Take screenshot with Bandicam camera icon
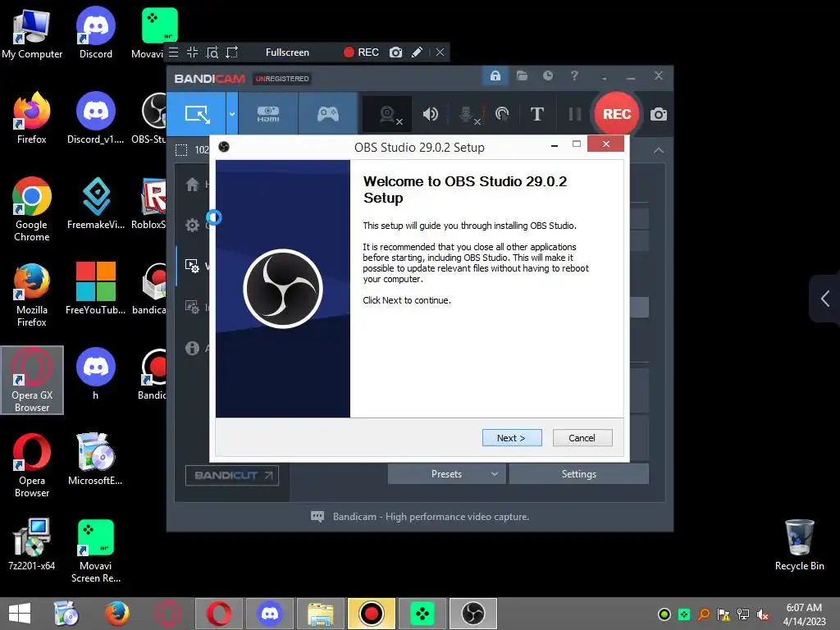 pyautogui.click(x=659, y=114)
